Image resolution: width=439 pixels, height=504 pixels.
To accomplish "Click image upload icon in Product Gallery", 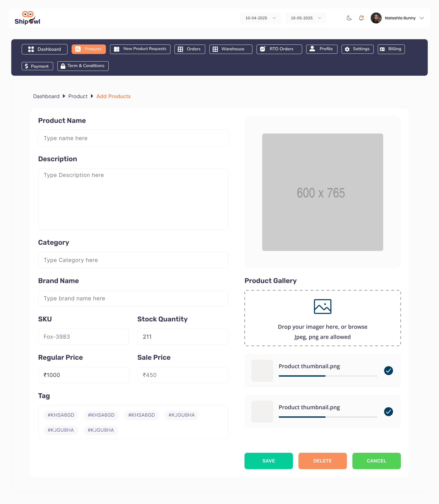I will [322, 306].
